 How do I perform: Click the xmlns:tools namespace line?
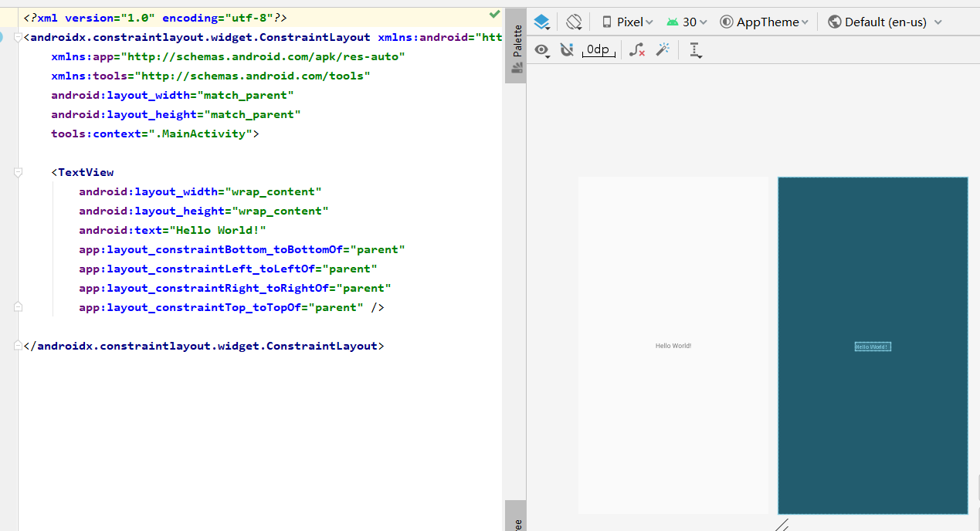tap(211, 76)
